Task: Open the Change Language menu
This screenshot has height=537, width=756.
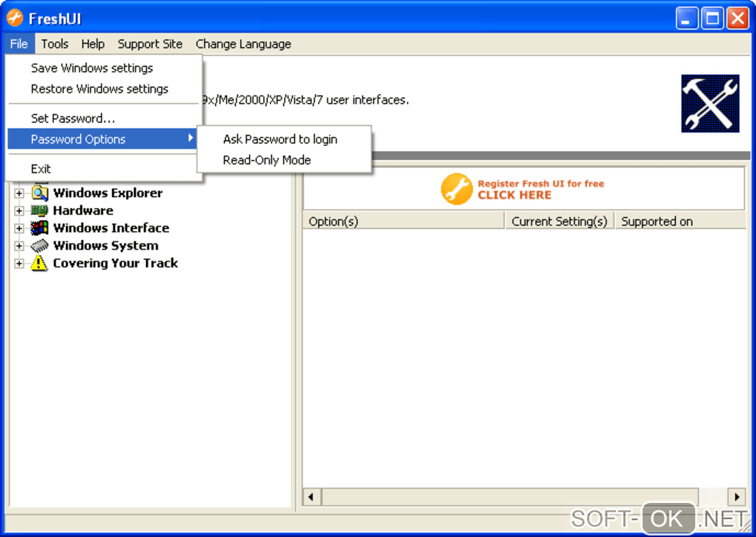Action: click(x=243, y=44)
